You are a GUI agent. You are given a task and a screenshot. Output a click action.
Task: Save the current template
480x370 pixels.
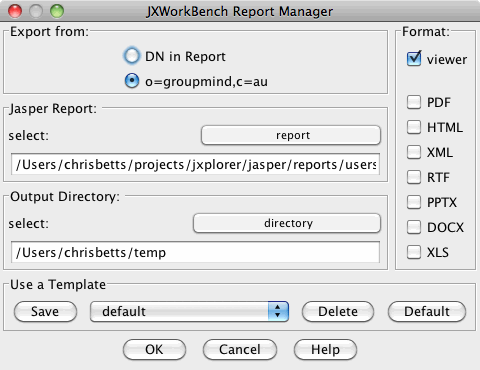(x=45, y=311)
